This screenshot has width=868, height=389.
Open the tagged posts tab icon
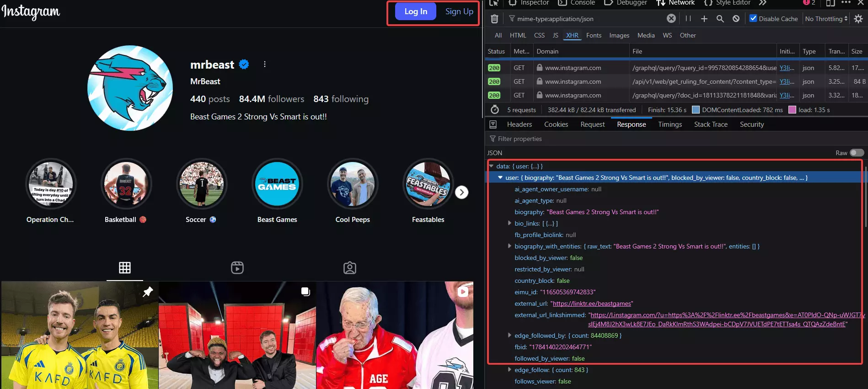pos(350,268)
